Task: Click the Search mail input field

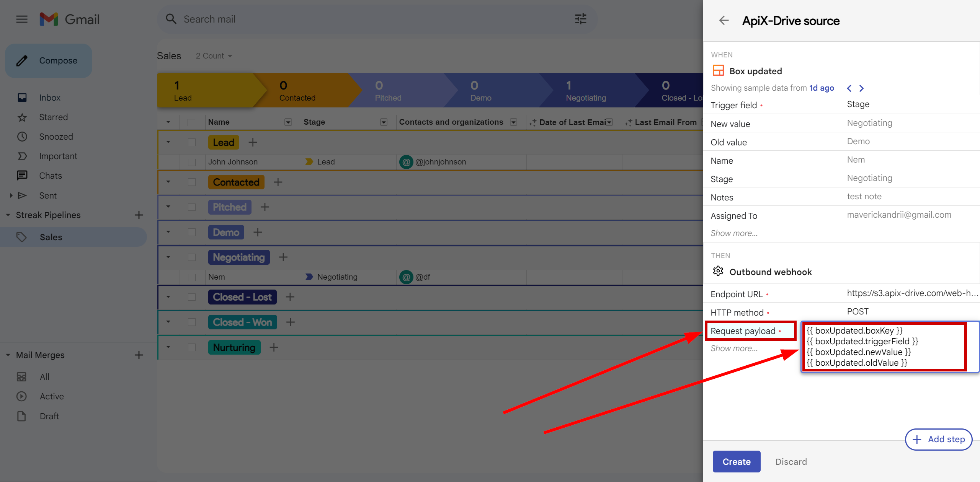Action: [x=377, y=19]
